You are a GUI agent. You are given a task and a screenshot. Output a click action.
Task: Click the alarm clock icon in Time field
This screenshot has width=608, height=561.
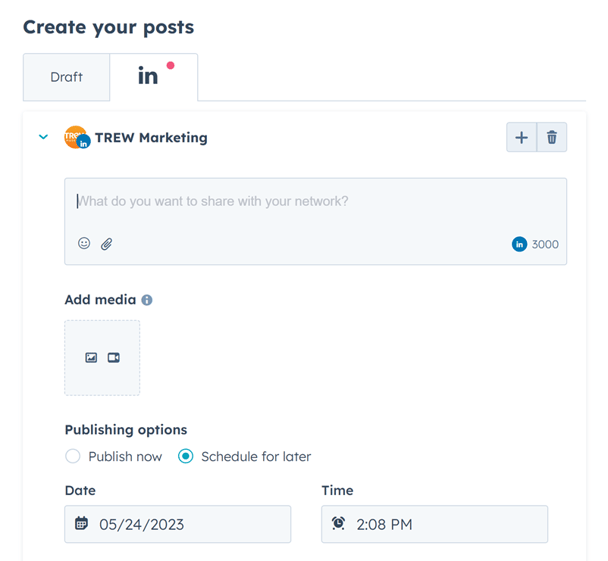tap(338, 523)
